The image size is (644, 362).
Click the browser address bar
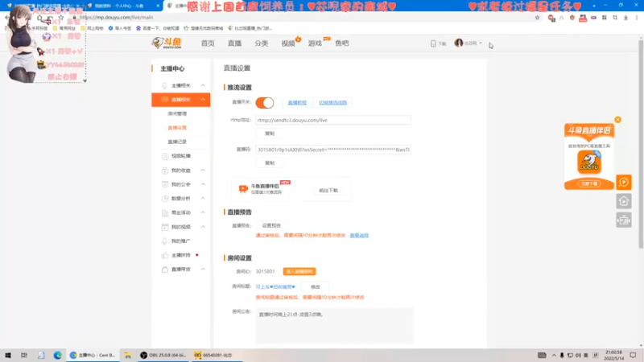pyautogui.click(x=304, y=17)
